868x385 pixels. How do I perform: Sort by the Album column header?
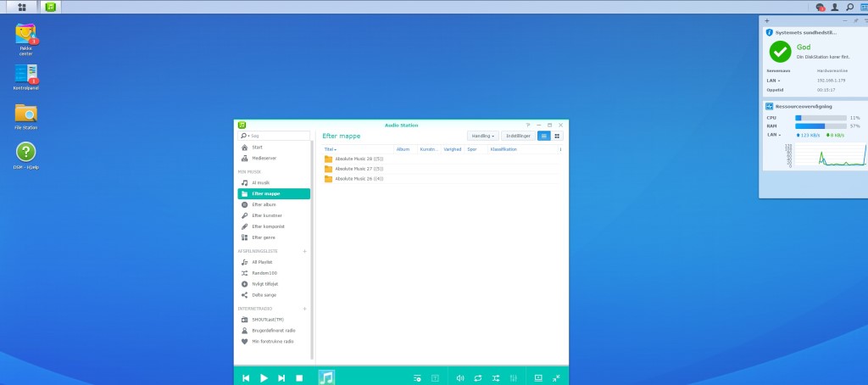click(403, 149)
